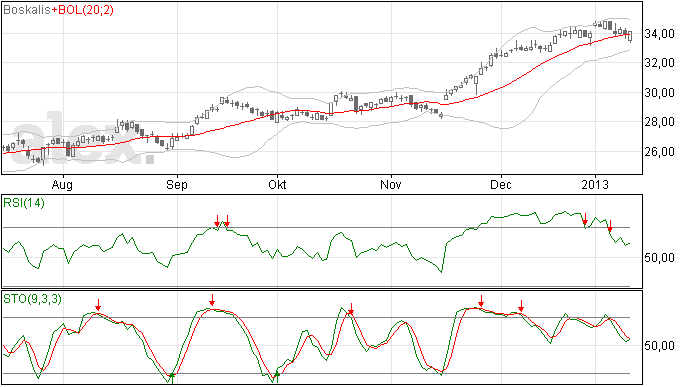Click the red +BOL(20;2) indicator label
The width and height of the screenshot is (690, 387).
83,10
